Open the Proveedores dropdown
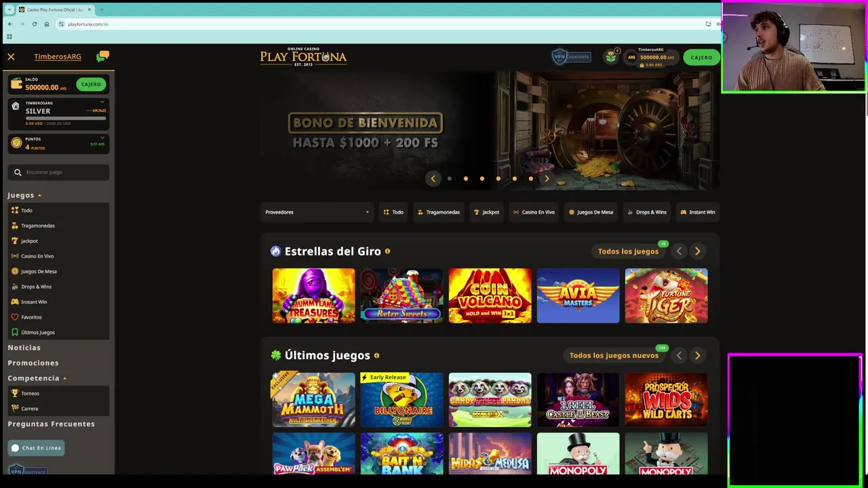The width and height of the screenshot is (868, 488). pyautogui.click(x=317, y=212)
